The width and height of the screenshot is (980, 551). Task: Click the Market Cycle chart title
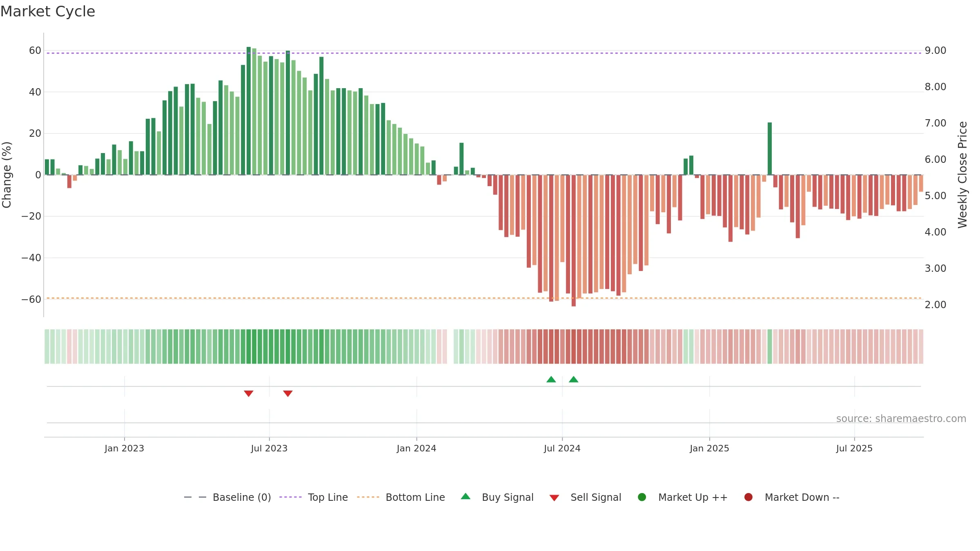point(48,11)
